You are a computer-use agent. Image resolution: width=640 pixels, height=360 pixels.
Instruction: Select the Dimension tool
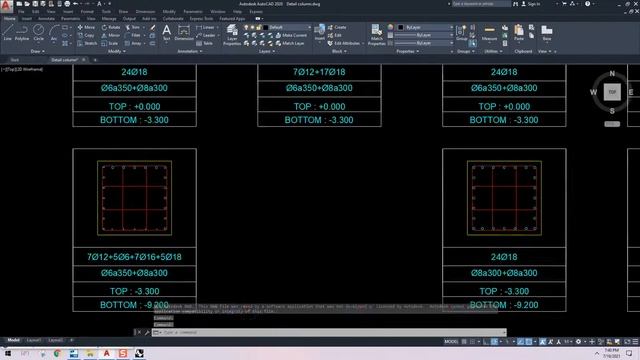(184, 32)
